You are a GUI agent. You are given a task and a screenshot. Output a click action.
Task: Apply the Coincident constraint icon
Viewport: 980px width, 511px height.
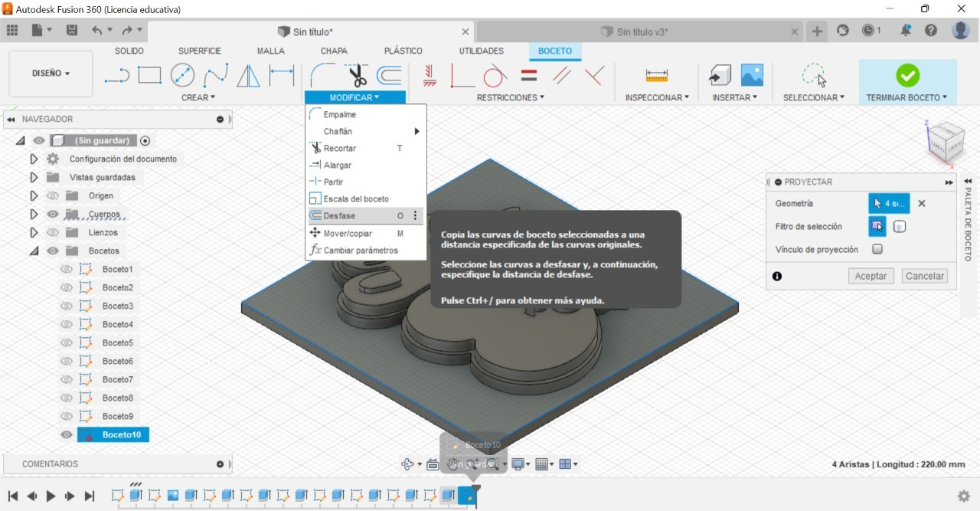[462, 75]
